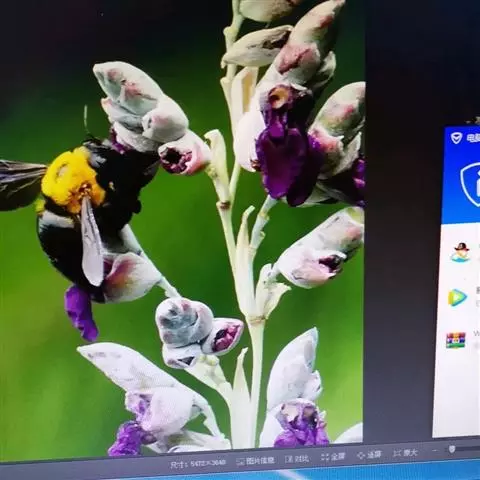The image size is (480, 480).
Task: Click the large blue shield logo
Action: pos(471,183)
